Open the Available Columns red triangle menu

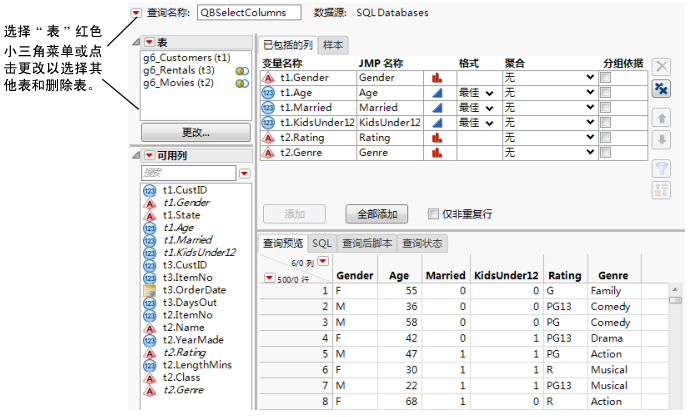click(150, 155)
